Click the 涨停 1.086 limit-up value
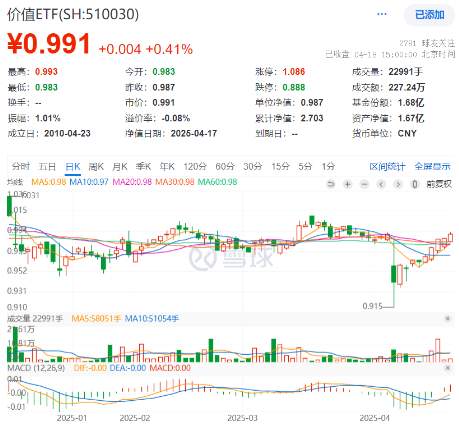 point(294,72)
